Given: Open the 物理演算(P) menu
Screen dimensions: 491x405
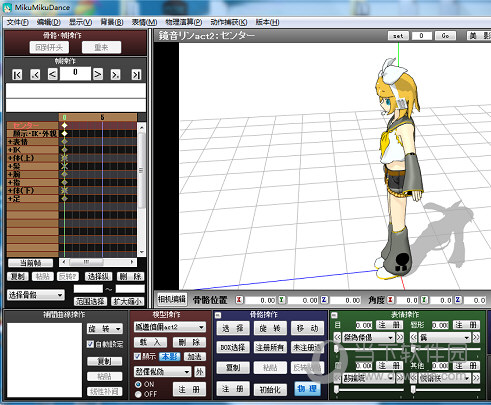Looking at the screenshot, I should click(x=184, y=22).
